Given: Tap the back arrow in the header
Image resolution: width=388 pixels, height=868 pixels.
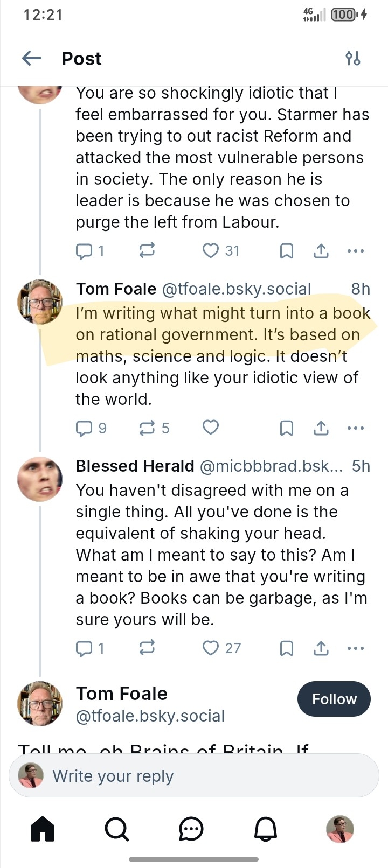Looking at the screenshot, I should click(32, 58).
